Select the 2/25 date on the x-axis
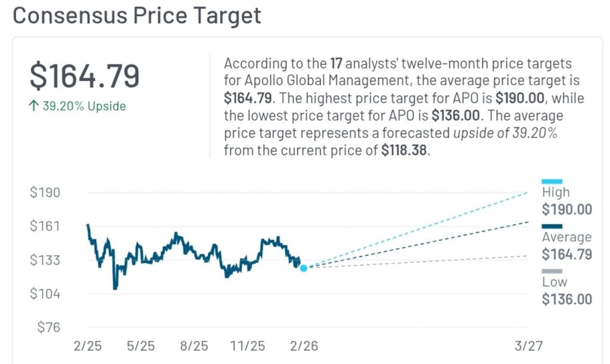610x364 pixels. [x=88, y=346]
